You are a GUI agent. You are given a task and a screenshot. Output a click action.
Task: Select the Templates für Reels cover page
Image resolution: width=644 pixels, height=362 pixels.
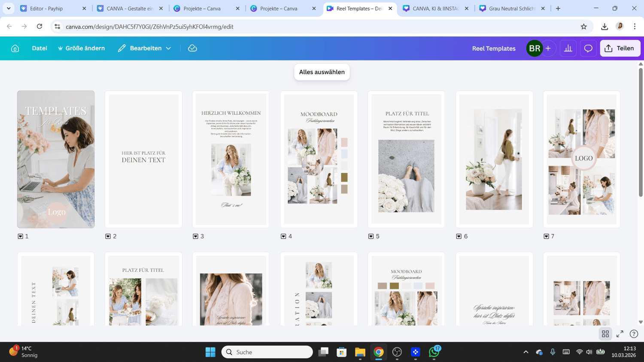coord(56,159)
